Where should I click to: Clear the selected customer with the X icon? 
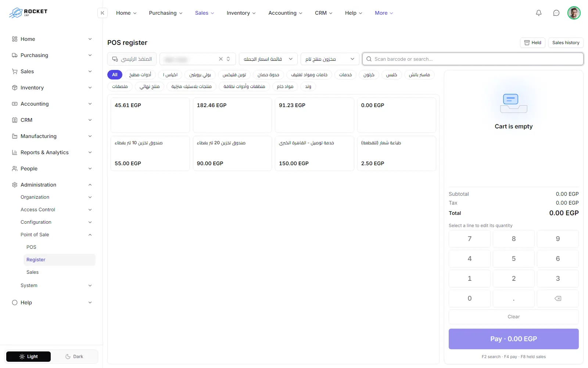[x=221, y=59]
